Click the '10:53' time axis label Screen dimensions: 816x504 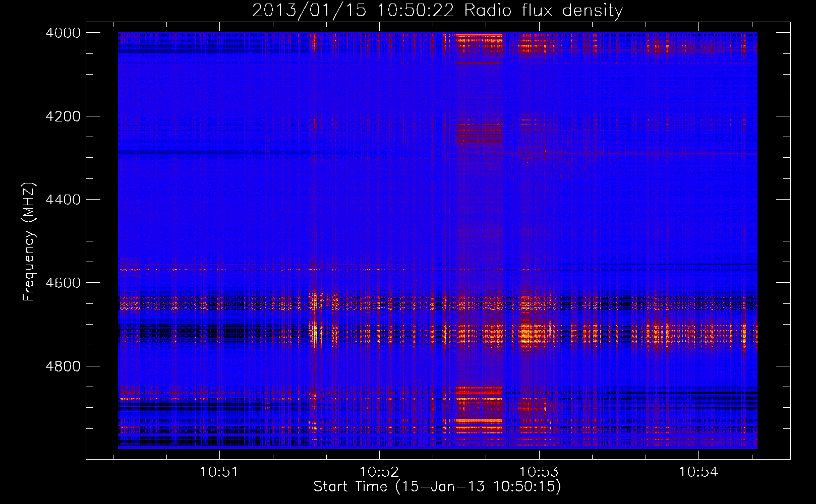(x=539, y=472)
